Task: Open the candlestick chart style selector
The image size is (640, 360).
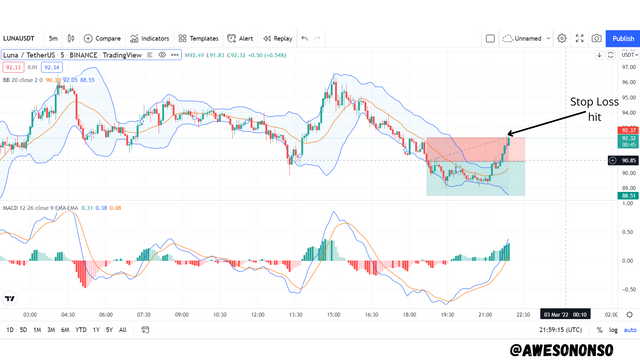Action: [71, 38]
